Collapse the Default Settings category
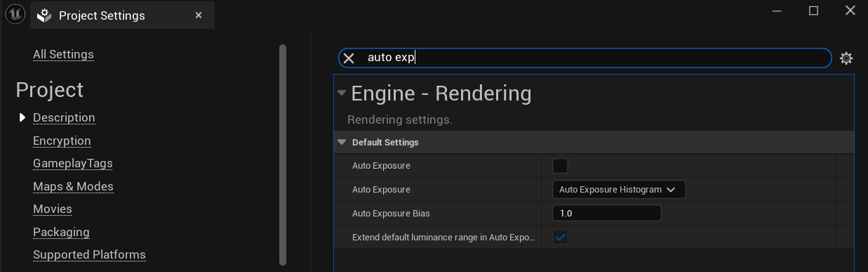The height and width of the screenshot is (272, 868). [342, 142]
